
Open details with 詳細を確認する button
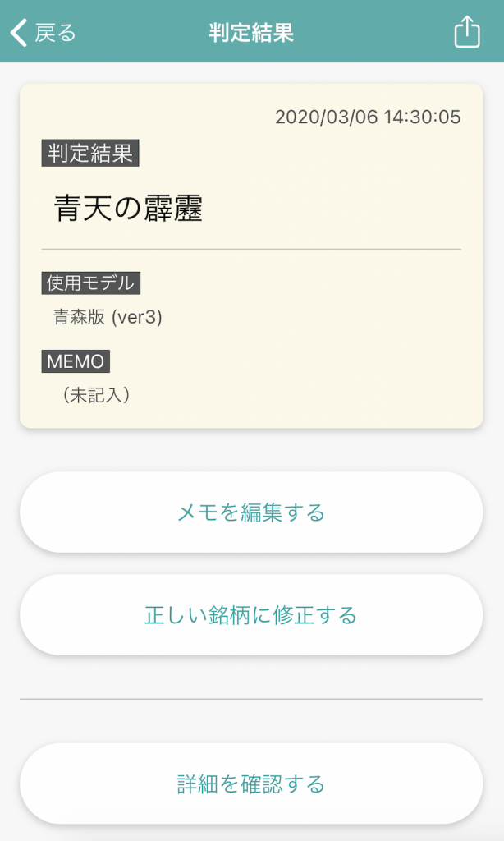point(251,784)
